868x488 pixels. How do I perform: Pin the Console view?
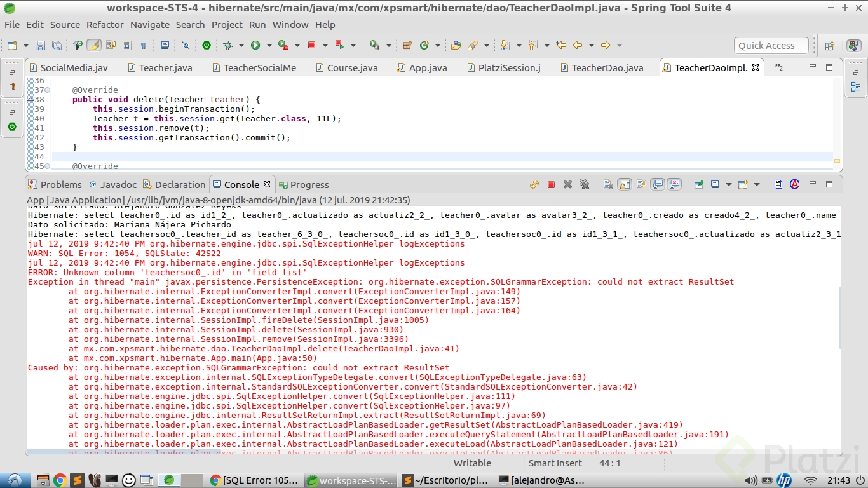coord(699,184)
